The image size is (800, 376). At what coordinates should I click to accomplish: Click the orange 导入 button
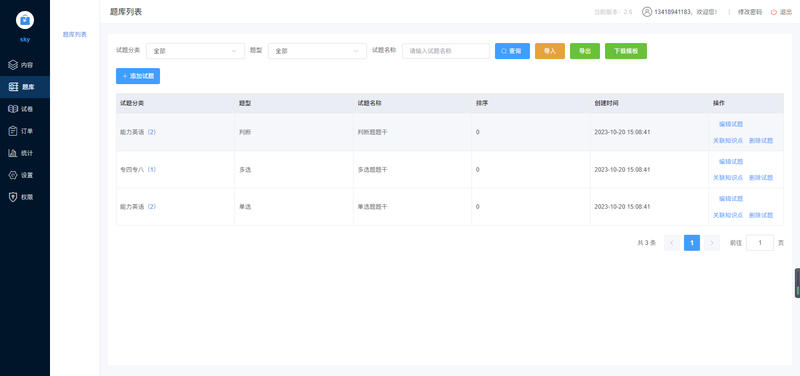[x=549, y=51]
